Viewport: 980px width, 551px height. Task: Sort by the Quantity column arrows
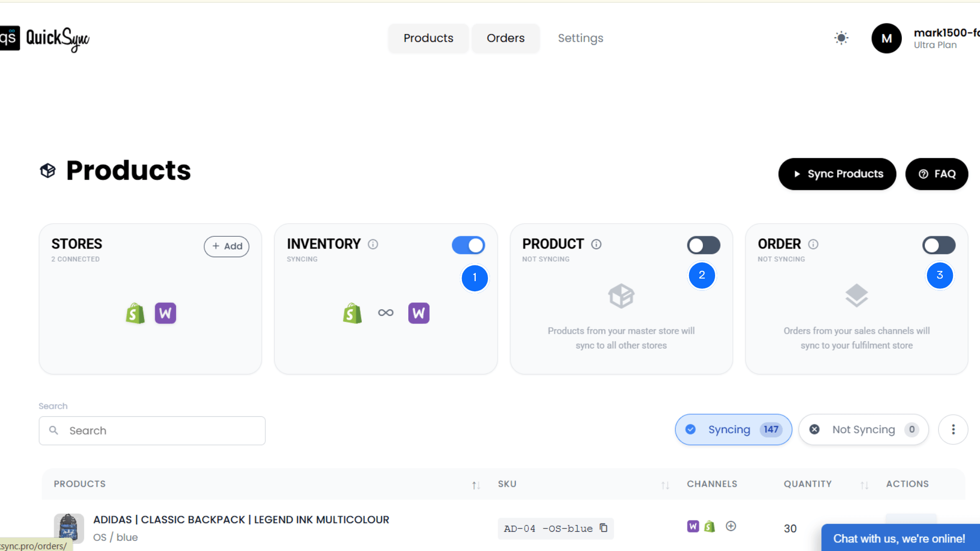(x=864, y=485)
